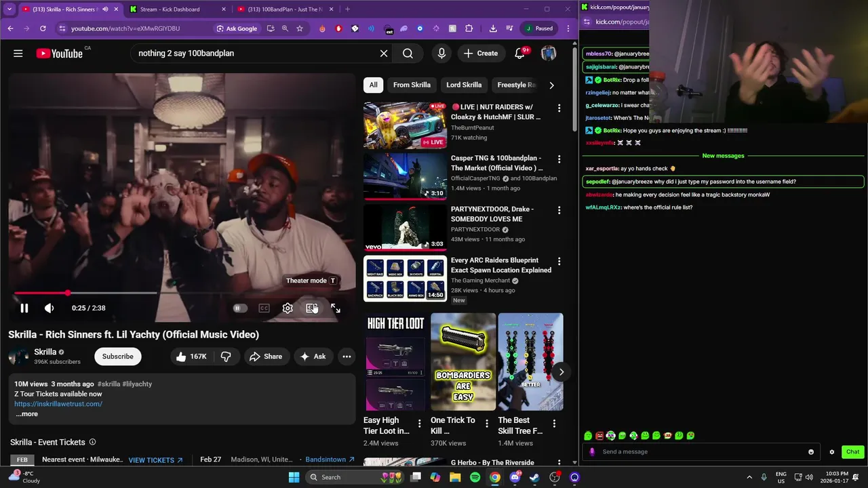Mute the Skrilla tab audio icon
The height and width of the screenshot is (488, 868).
pyautogui.click(x=105, y=9)
